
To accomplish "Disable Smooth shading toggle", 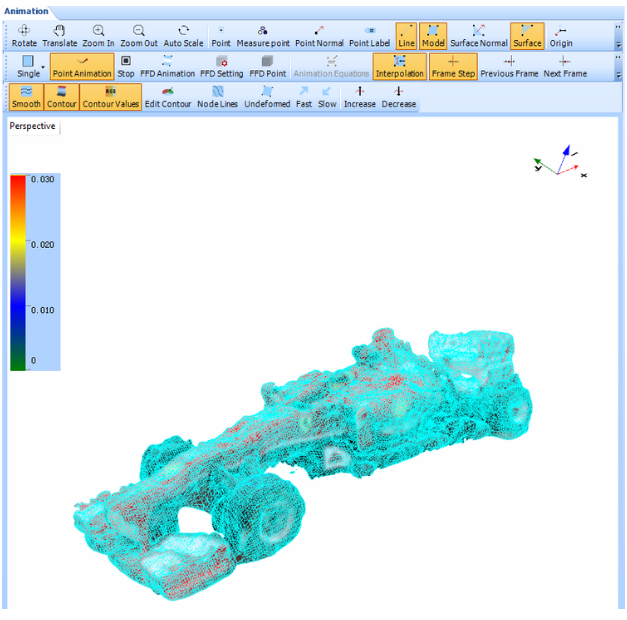I will tap(26, 97).
